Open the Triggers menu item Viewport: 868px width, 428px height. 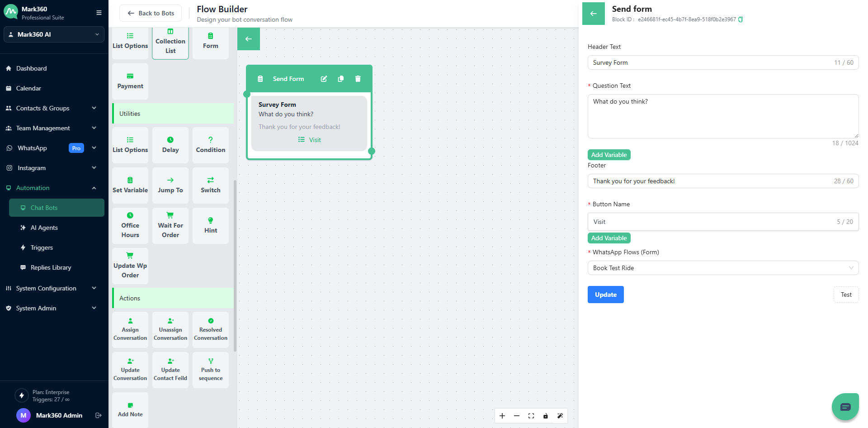point(42,247)
